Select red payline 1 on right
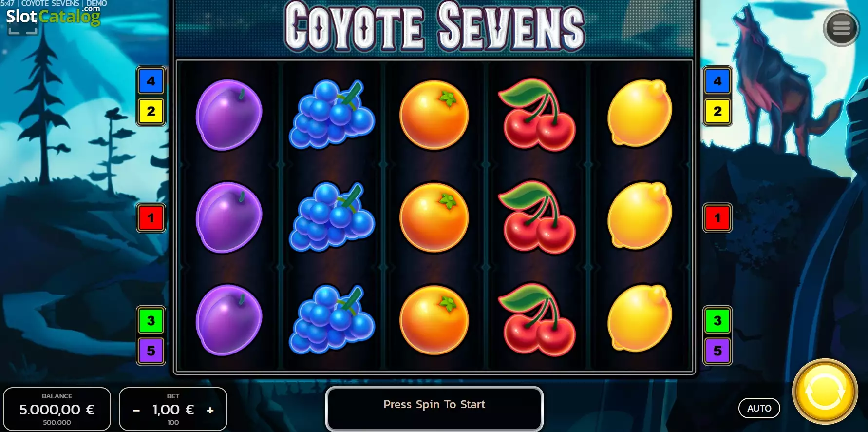The height and width of the screenshot is (432, 868). pyautogui.click(x=717, y=218)
